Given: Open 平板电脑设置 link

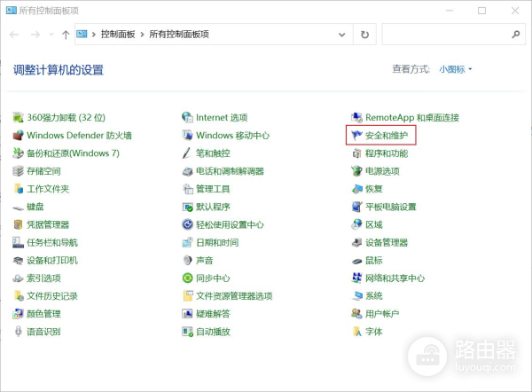Looking at the screenshot, I should pos(390,207).
